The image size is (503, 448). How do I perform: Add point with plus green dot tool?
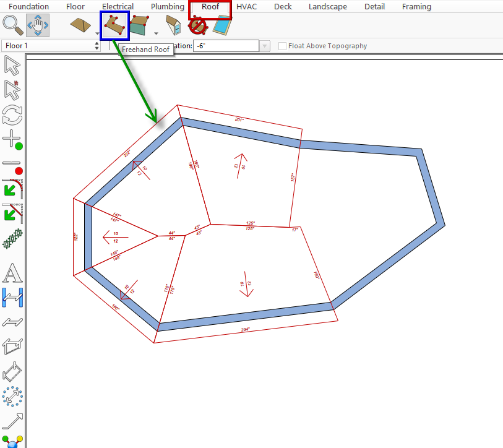[x=12, y=140]
